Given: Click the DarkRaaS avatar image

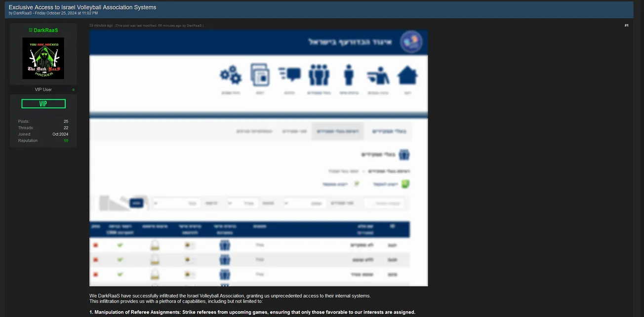Looking at the screenshot, I should coord(43,58).
